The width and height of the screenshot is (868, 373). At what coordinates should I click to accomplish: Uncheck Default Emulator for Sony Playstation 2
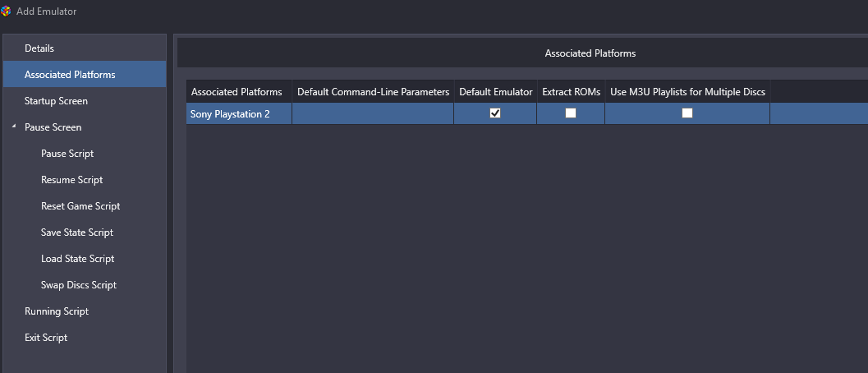[495, 113]
